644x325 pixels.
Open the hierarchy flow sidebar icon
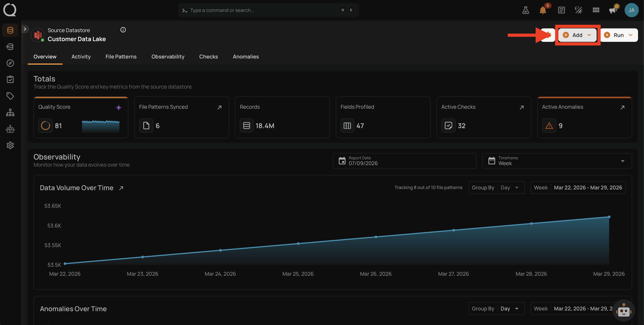(x=10, y=112)
